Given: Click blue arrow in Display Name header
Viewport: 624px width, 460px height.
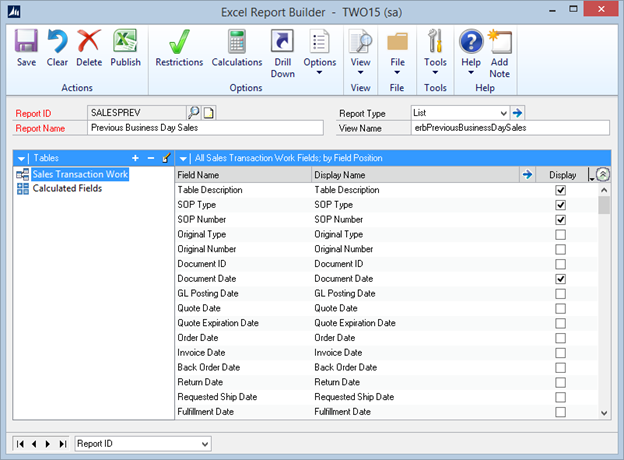Looking at the screenshot, I should click(527, 174).
